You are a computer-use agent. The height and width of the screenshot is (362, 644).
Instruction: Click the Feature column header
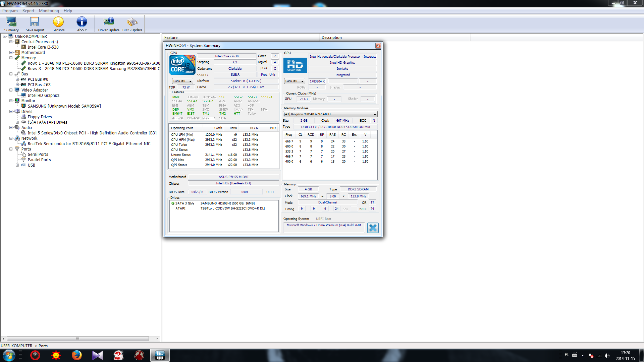pyautogui.click(x=241, y=38)
